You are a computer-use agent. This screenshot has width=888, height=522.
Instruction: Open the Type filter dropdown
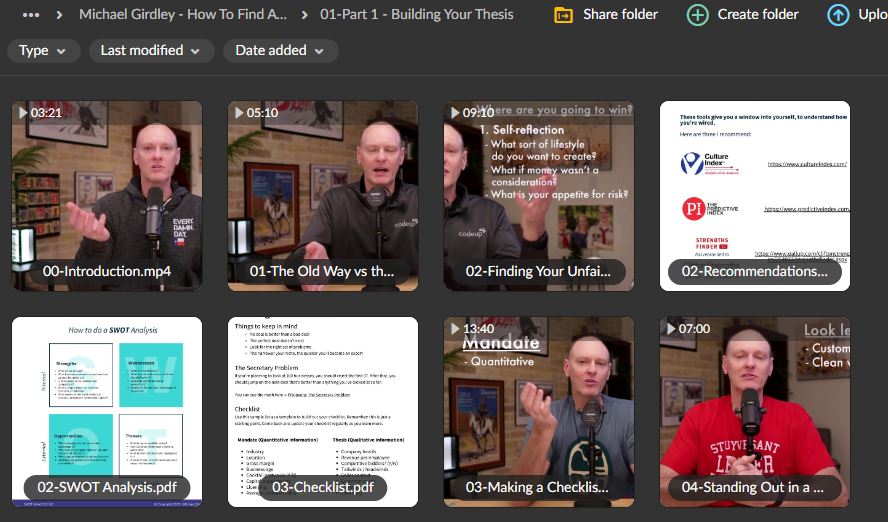[x=43, y=51]
